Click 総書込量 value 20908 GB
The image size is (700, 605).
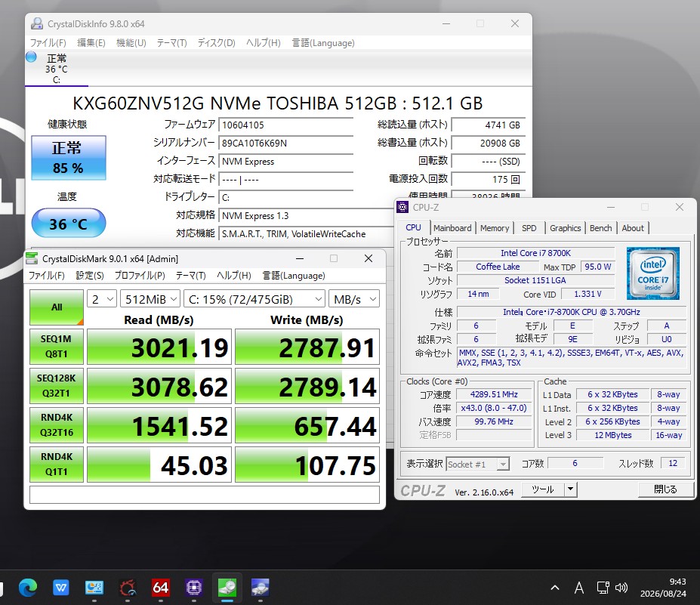[489, 144]
